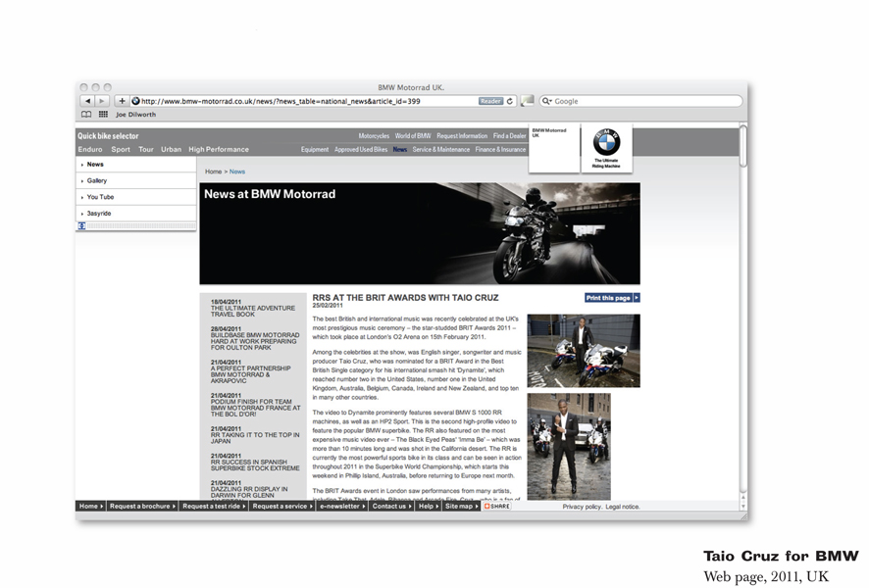Select 3asyride in the left sidebar

[135, 214]
